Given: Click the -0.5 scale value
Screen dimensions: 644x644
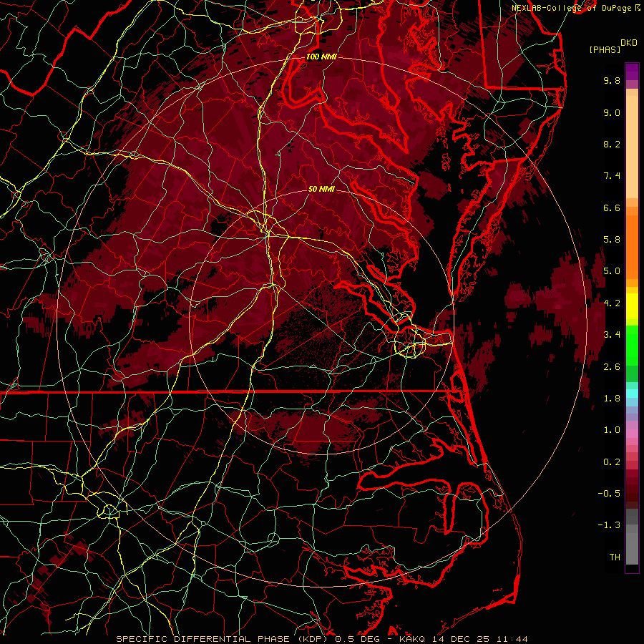Looking at the screenshot, I should (609, 494).
